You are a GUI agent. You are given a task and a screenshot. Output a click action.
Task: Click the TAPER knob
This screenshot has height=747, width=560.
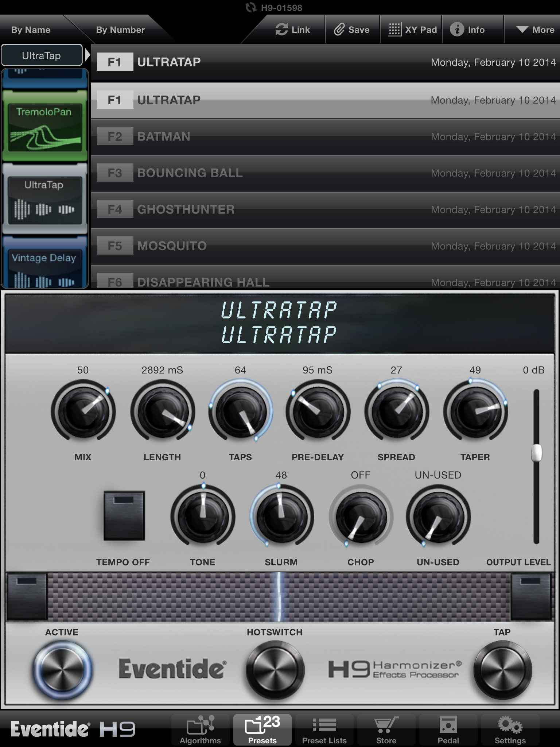475,411
